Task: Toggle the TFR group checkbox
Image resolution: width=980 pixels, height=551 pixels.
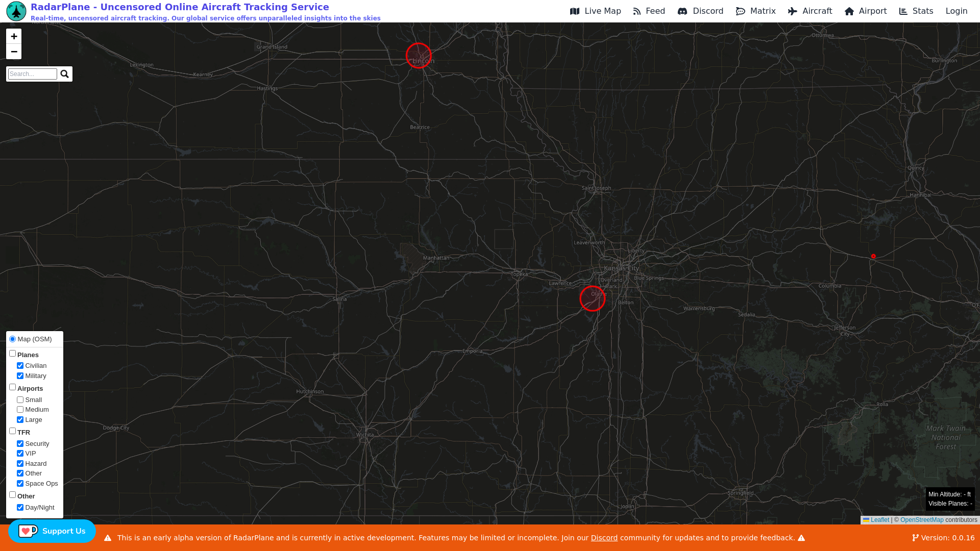Action: [x=13, y=431]
